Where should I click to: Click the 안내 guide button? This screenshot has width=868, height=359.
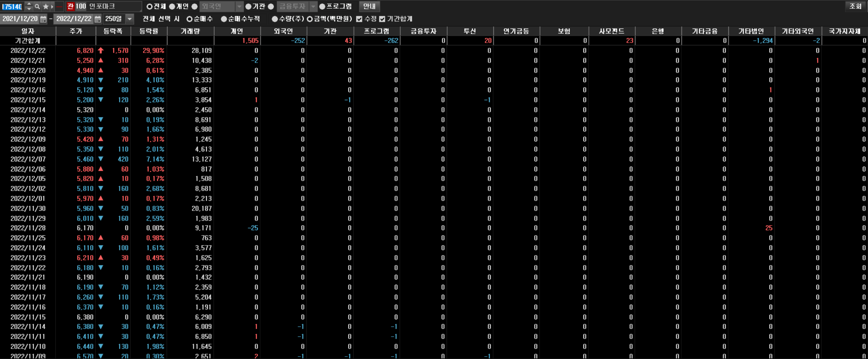pyautogui.click(x=369, y=6)
